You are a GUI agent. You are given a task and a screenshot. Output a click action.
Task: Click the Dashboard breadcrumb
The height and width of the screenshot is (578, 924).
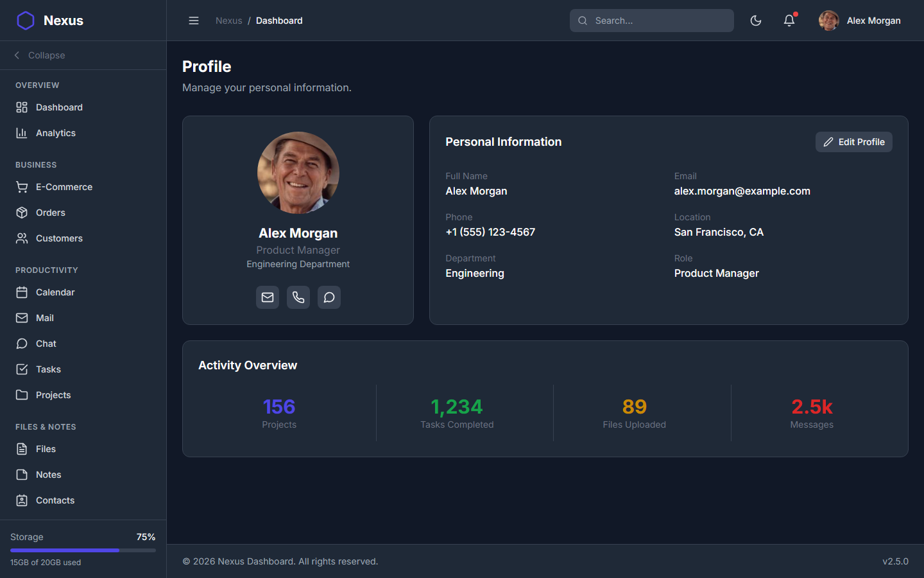point(279,21)
